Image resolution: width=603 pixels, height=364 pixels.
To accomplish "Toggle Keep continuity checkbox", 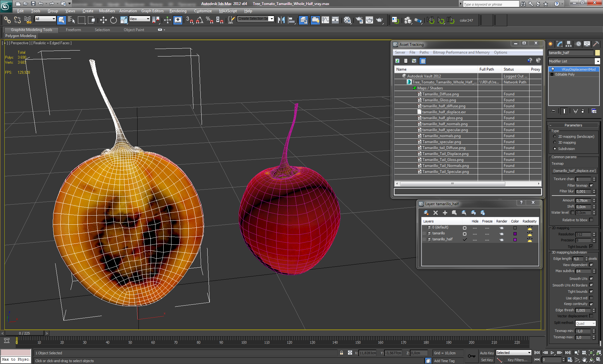I will (591, 304).
